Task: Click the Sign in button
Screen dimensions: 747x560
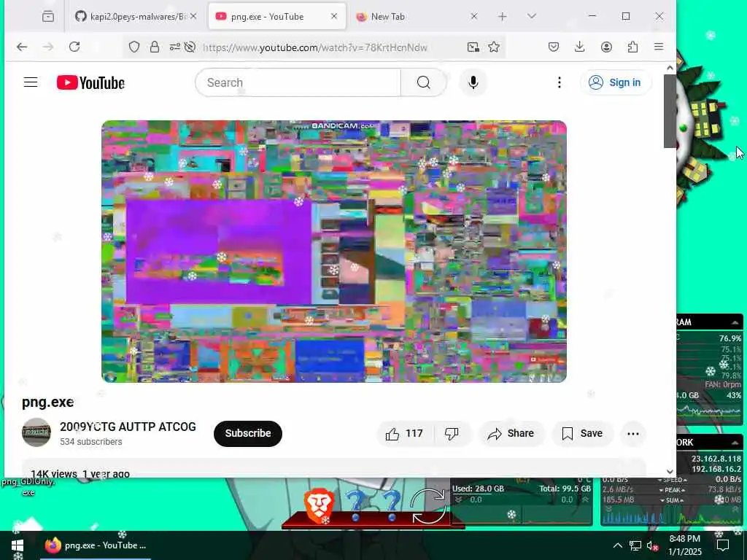Action: coord(615,82)
